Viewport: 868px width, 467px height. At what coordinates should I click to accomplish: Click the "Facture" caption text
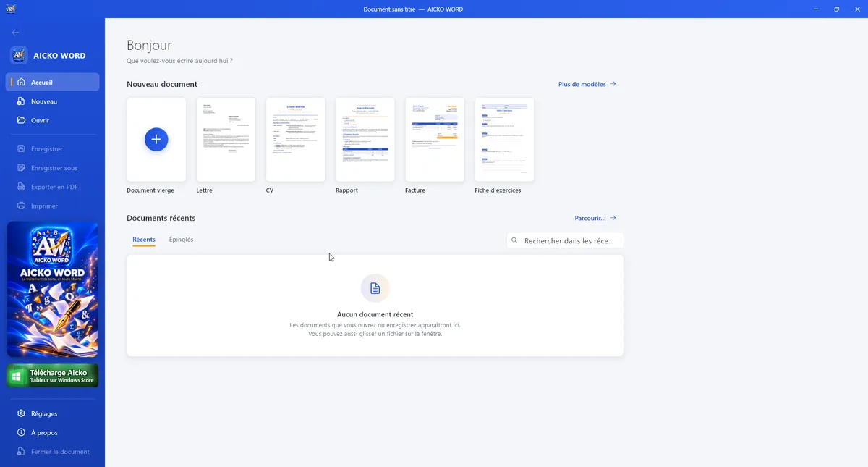pos(415,190)
